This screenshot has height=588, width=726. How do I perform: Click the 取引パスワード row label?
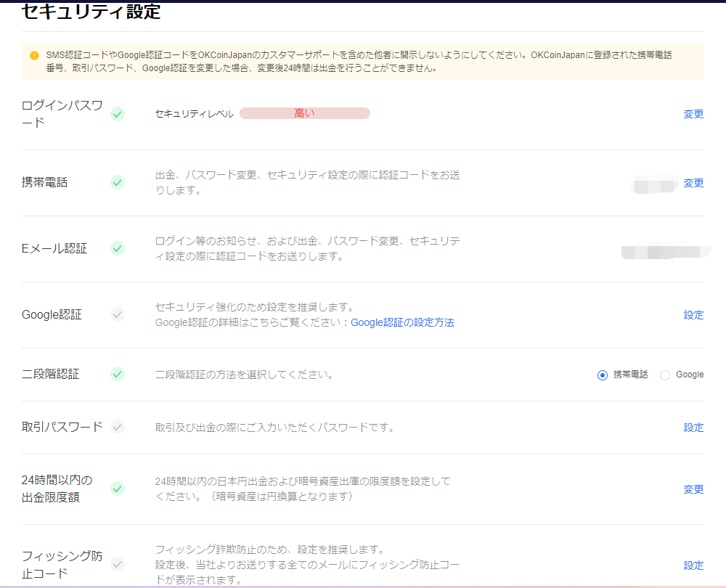[x=62, y=427]
